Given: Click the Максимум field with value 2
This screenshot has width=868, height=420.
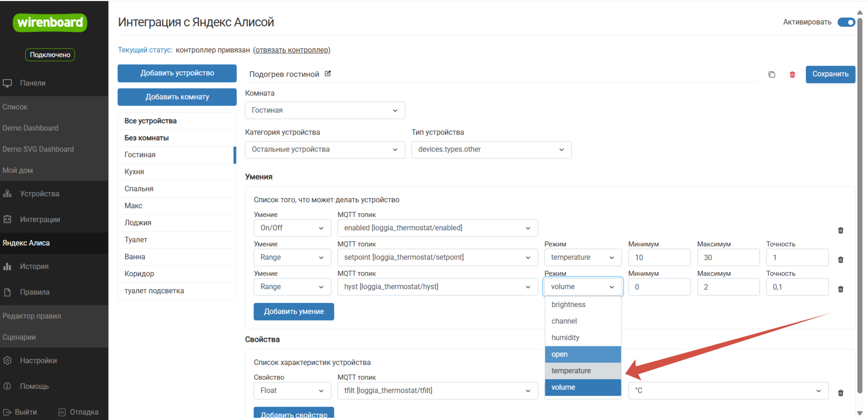Looking at the screenshot, I should 728,287.
